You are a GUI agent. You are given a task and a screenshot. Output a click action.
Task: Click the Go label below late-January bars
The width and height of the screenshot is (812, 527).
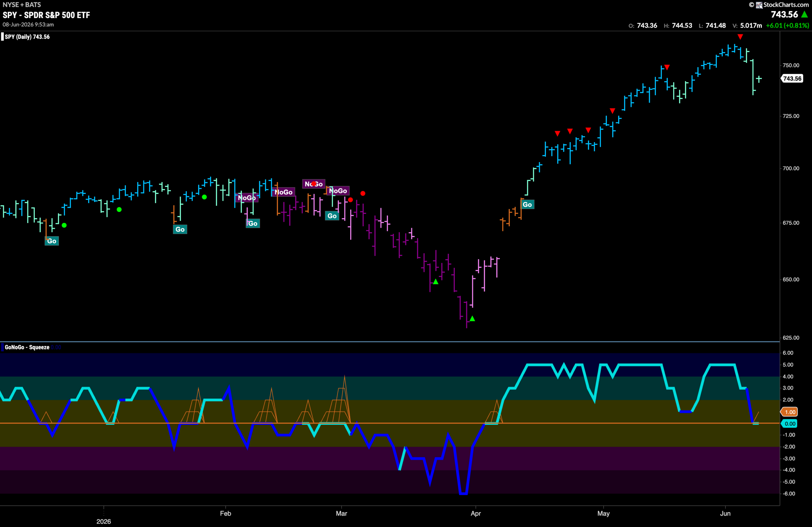[x=180, y=229]
